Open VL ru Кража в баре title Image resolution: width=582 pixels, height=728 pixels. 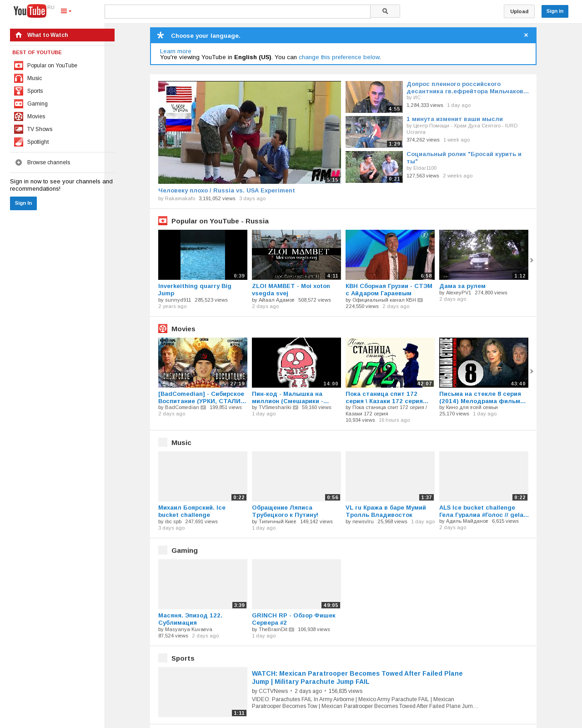(x=386, y=511)
